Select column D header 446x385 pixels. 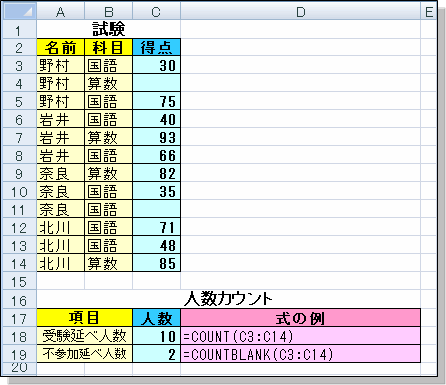click(x=300, y=12)
